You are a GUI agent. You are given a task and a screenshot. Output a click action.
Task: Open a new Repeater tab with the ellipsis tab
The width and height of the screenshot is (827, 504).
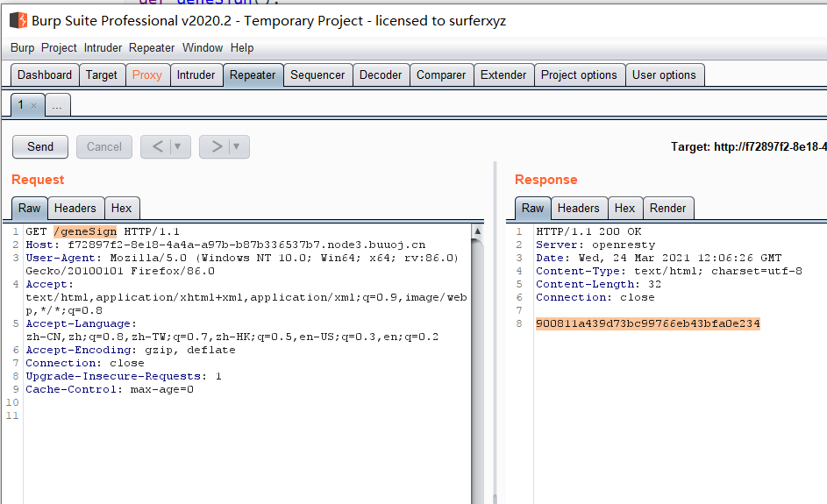tap(58, 105)
